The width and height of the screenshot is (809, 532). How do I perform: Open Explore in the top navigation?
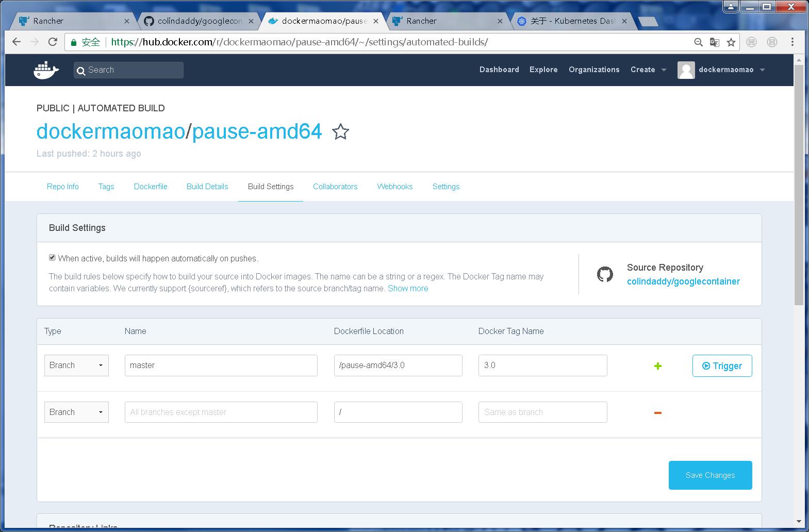pos(543,70)
